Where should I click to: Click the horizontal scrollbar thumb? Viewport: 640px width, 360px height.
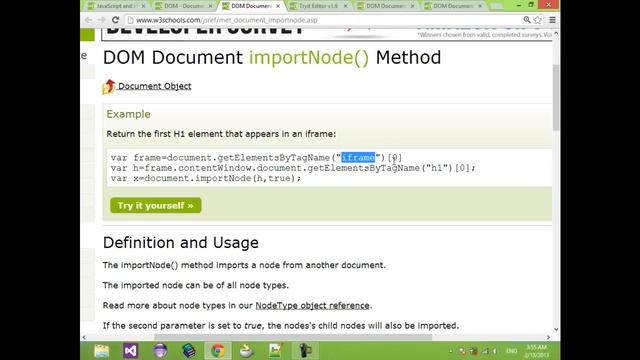coord(293,337)
